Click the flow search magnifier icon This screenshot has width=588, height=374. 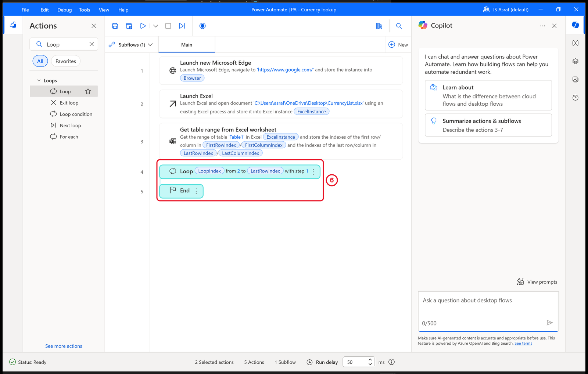399,26
